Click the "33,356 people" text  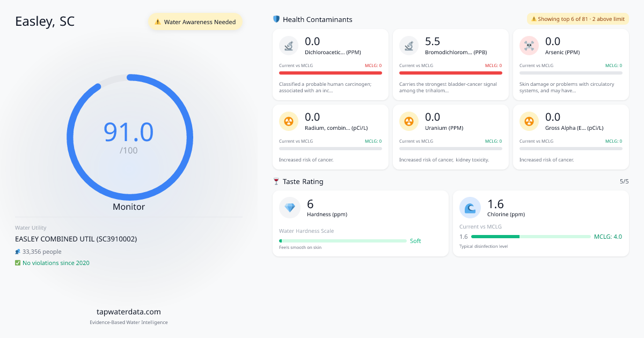42,252
